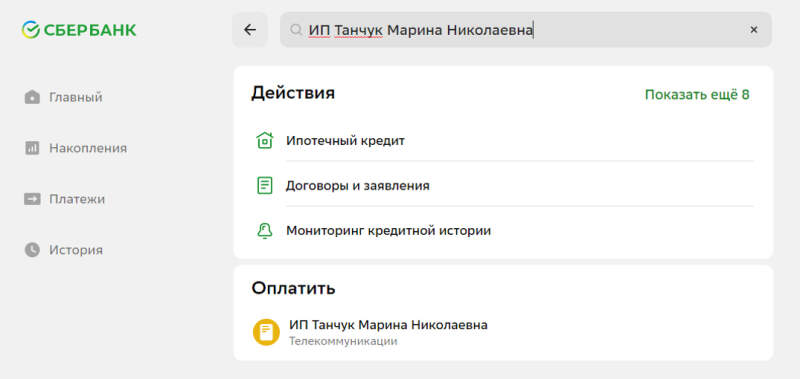The image size is (800, 379).
Task: Click the Оплатить section heading
Action: (x=293, y=288)
